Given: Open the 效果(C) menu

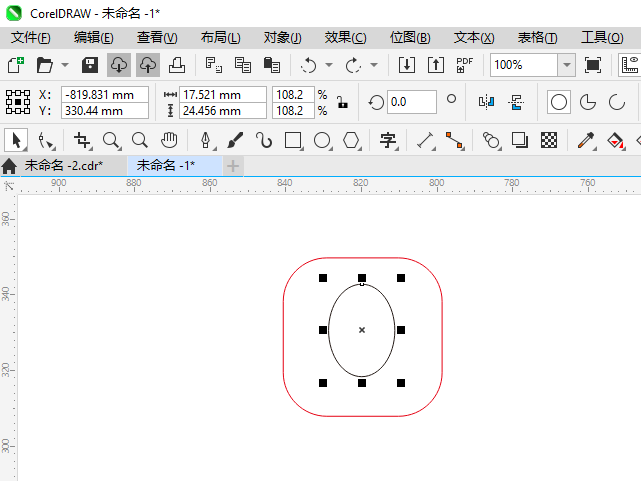Looking at the screenshot, I should [345, 37].
